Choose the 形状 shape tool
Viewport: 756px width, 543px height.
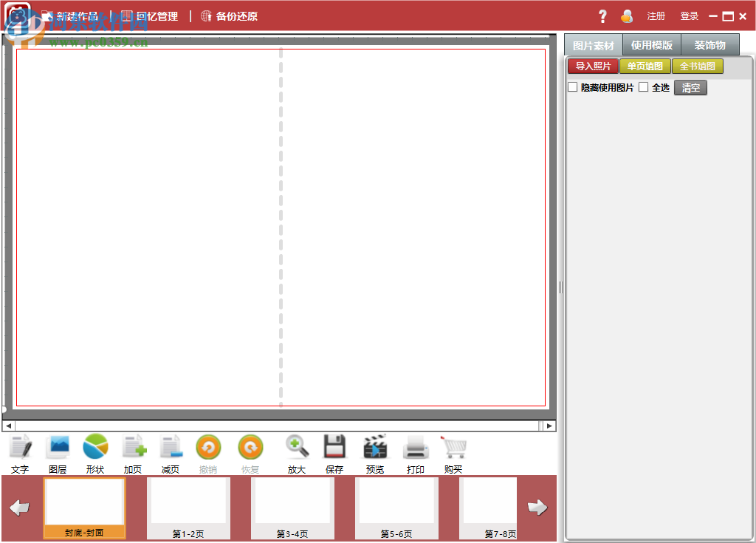(95, 454)
